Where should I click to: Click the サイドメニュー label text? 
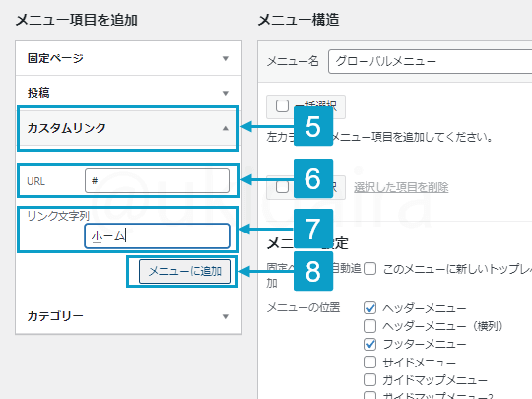419,363
